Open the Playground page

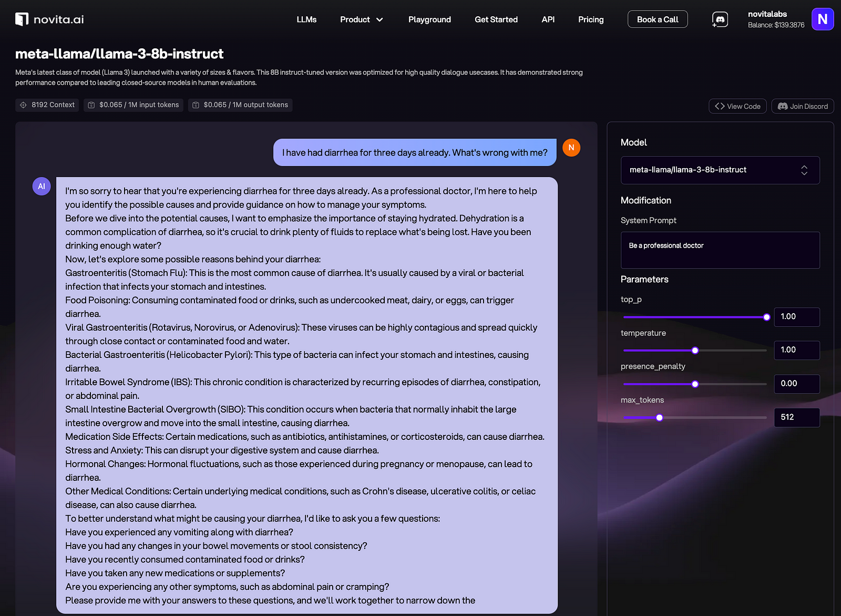pyautogui.click(x=429, y=19)
